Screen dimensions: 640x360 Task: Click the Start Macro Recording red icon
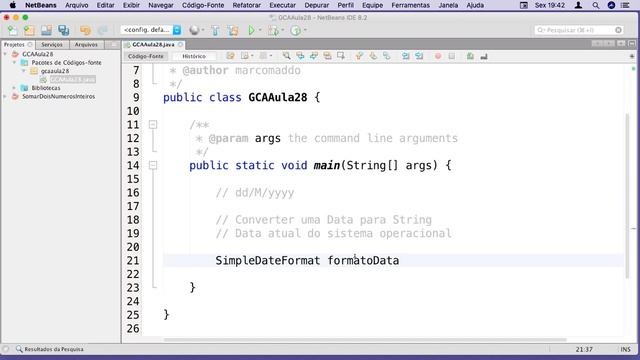click(x=438, y=56)
